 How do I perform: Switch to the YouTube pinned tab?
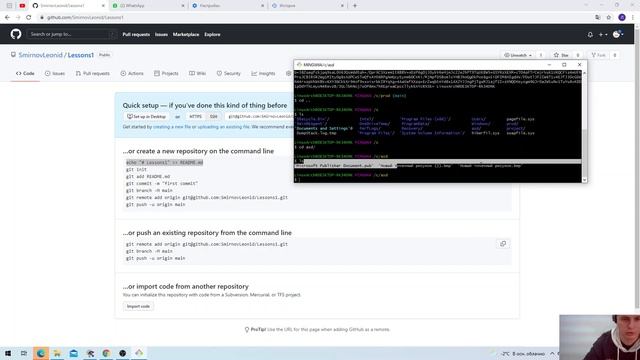pos(22,6)
